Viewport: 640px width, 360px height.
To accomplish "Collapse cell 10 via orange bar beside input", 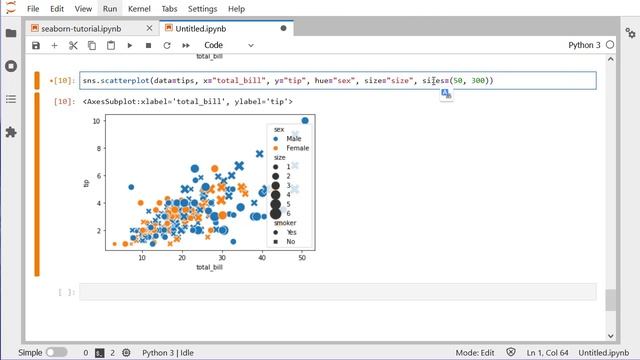I will point(37,80).
